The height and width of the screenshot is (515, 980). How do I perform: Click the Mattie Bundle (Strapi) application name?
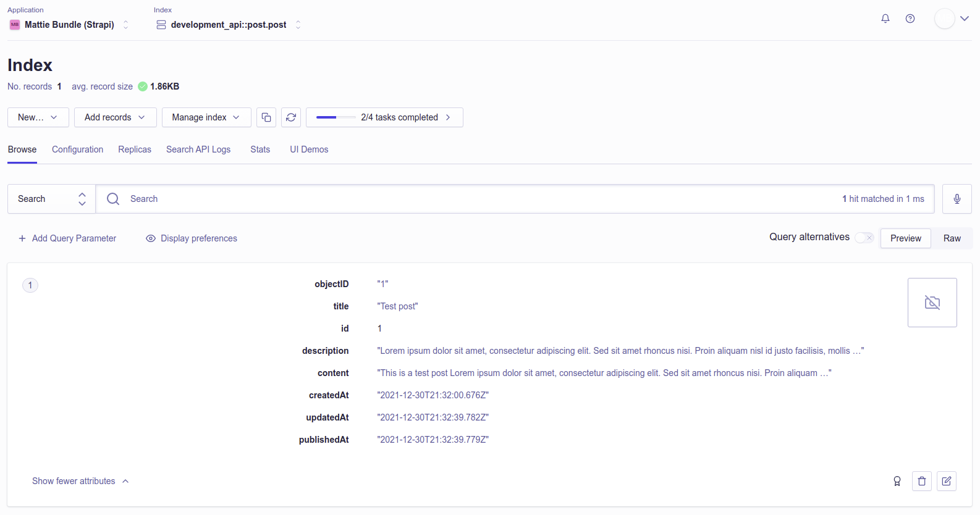click(69, 25)
